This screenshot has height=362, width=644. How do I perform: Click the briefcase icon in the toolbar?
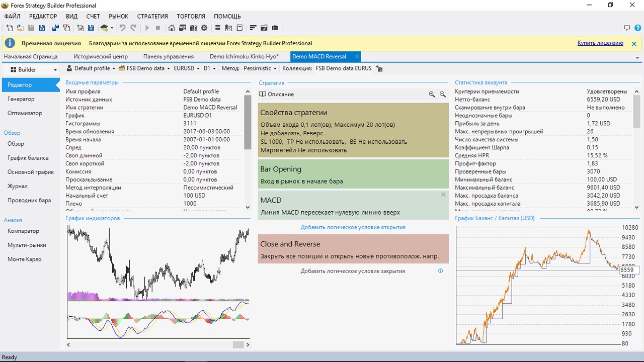pyautogui.click(x=275, y=28)
